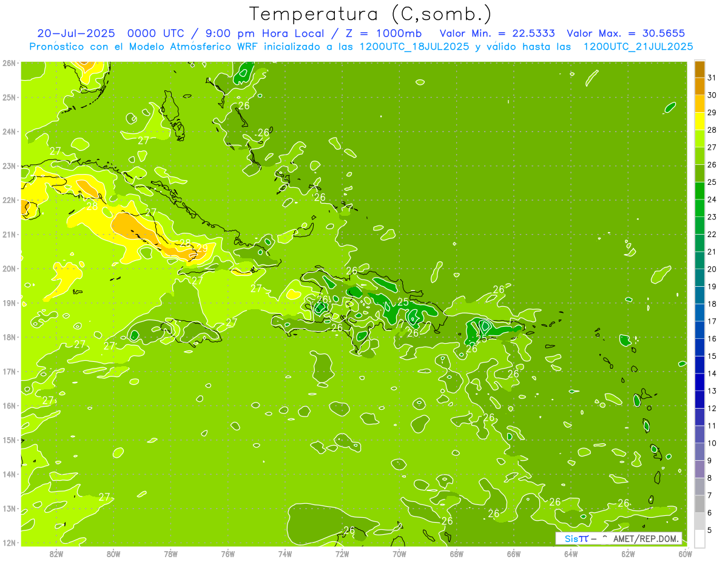Click the Valor Max. = 30.5655 text
Screen dimensions: 728x562
click(625, 33)
